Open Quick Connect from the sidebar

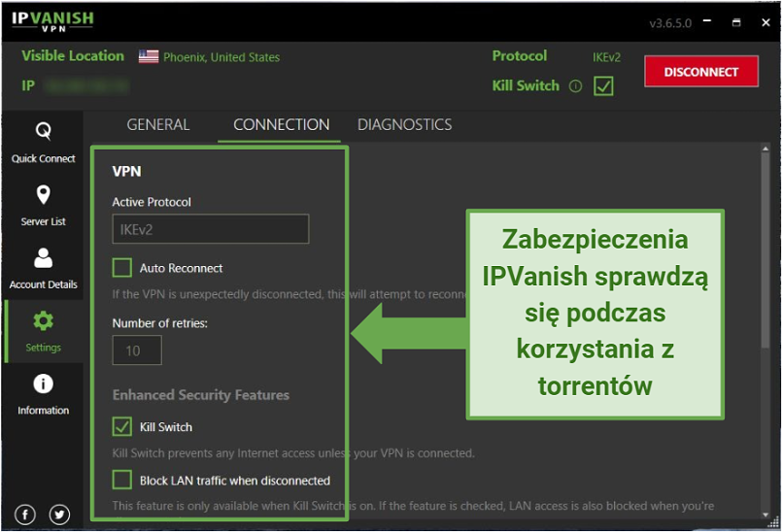click(x=43, y=143)
